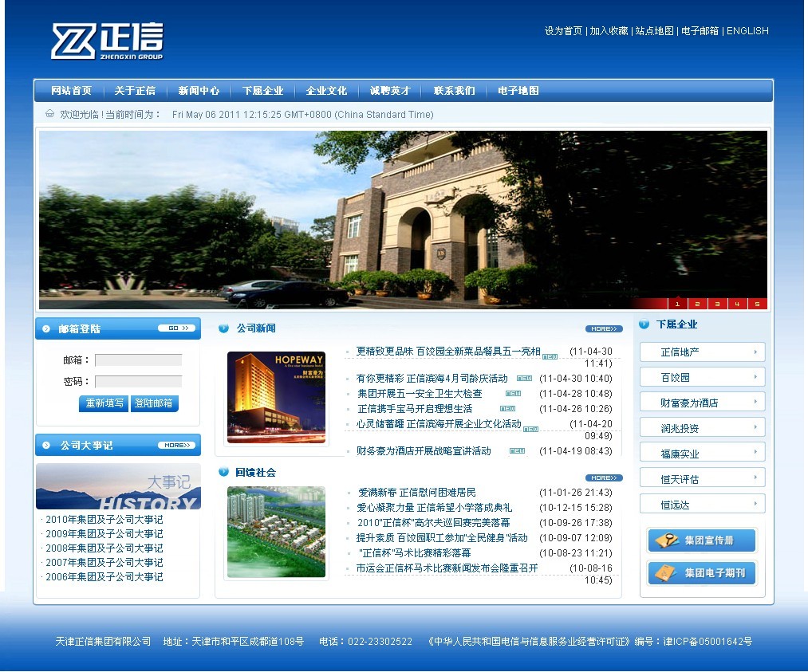The image size is (808, 672).
Task: Open 2010年集团及子公司大事记
Action: (104, 520)
